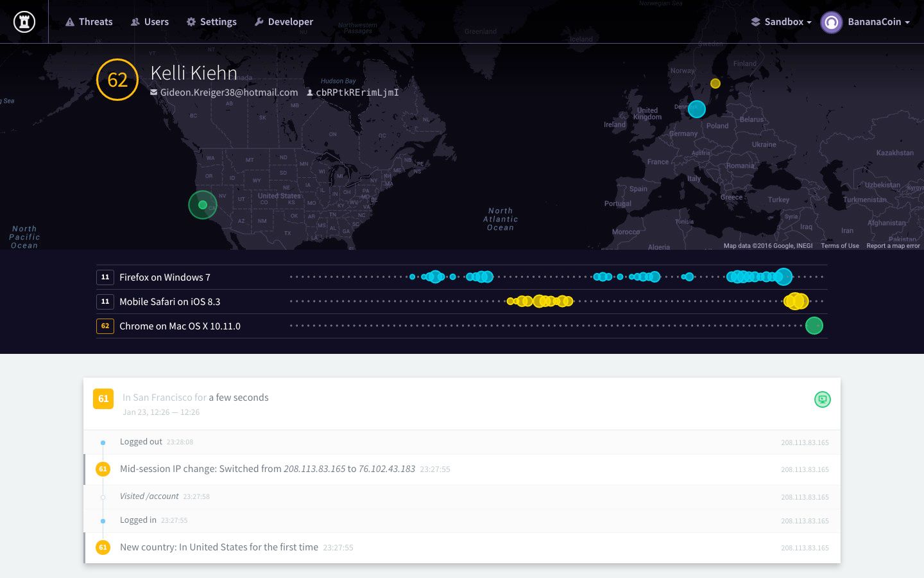924x578 pixels.
Task: Click the large green bubble ending the Chrome timeline
Action: coord(814,326)
